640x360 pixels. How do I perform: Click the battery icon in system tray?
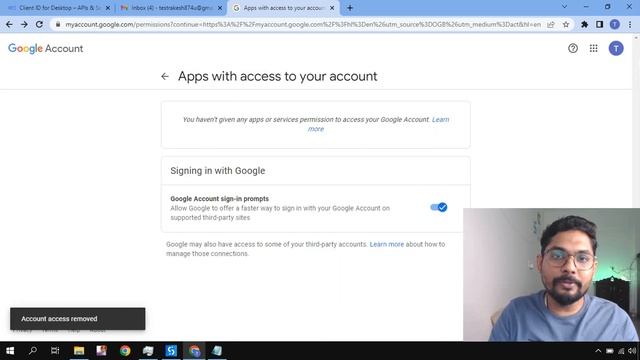pyautogui.click(x=610, y=351)
